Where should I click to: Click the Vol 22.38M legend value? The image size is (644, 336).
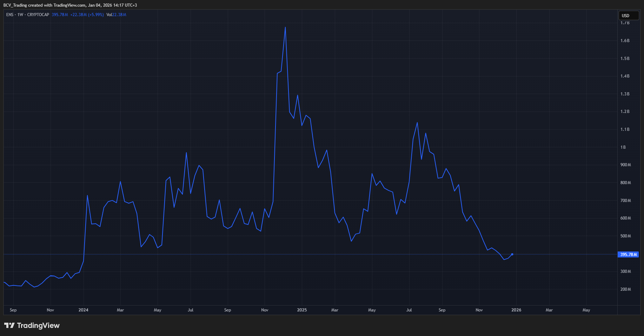click(x=116, y=15)
